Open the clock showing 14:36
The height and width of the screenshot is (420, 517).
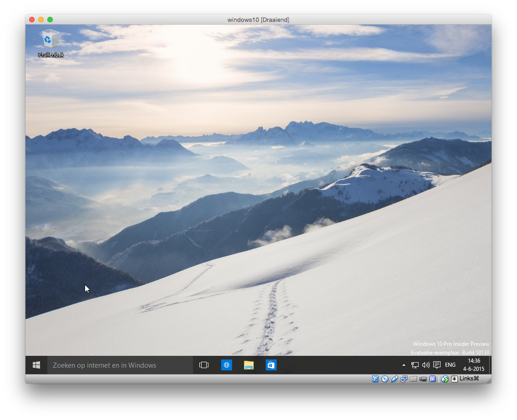tap(474, 365)
